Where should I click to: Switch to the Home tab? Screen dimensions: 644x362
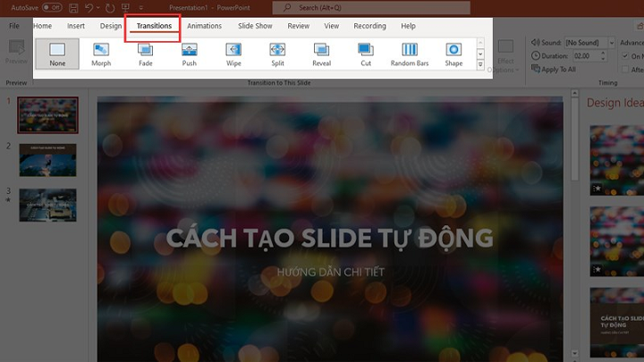(x=43, y=26)
